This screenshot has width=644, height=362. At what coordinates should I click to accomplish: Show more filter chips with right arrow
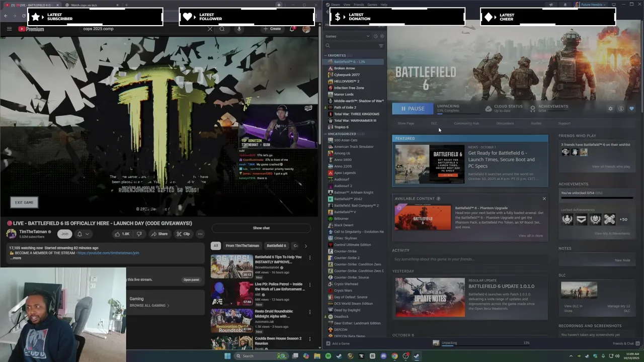click(305, 246)
